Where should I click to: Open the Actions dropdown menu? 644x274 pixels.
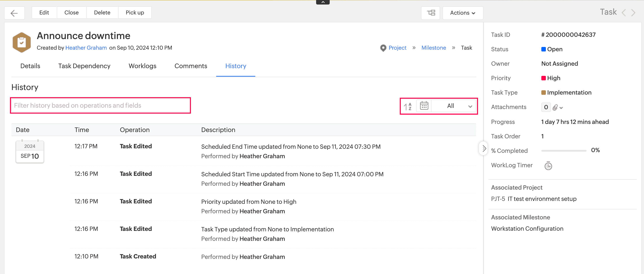(x=462, y=13)
